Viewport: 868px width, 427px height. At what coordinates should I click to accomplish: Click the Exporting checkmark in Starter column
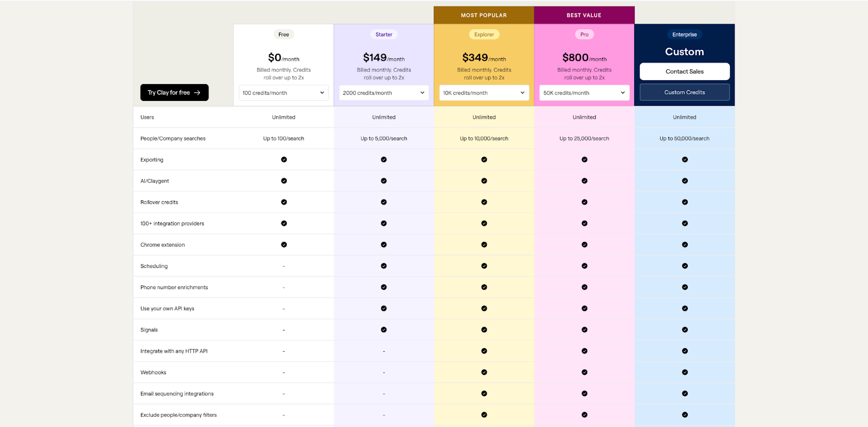pos(384,160)
